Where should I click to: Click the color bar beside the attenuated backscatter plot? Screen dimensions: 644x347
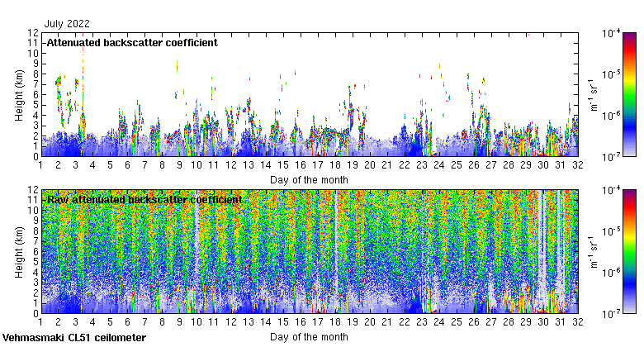629,94
